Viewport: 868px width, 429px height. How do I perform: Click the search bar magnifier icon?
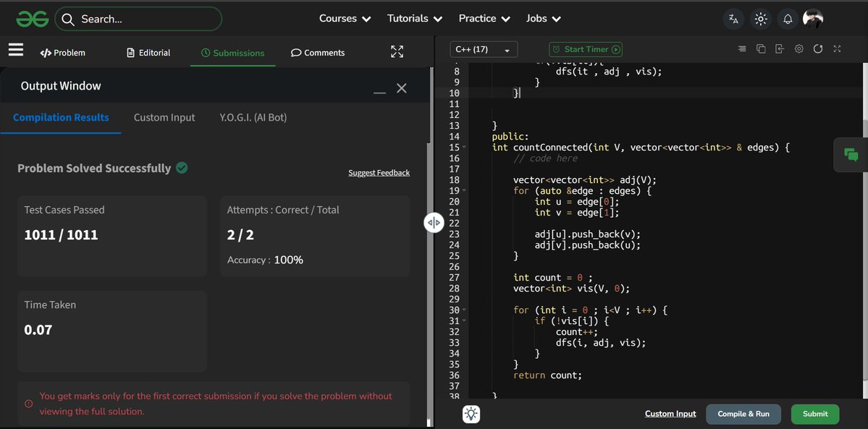[x=68, y=20]
